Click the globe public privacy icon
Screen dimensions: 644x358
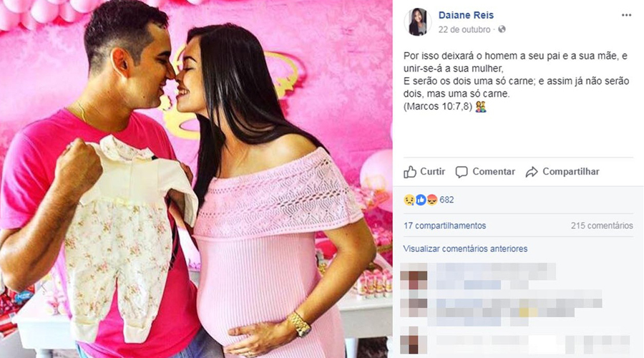502,29
